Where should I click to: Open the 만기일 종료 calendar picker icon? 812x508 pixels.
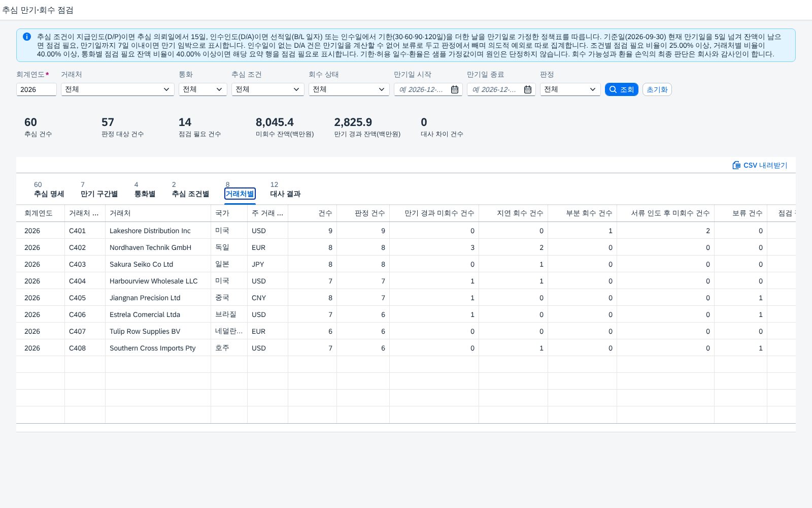528,89
